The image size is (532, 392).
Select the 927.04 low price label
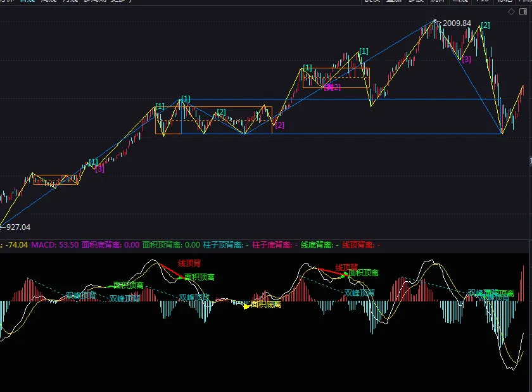(x=18, y=227)
